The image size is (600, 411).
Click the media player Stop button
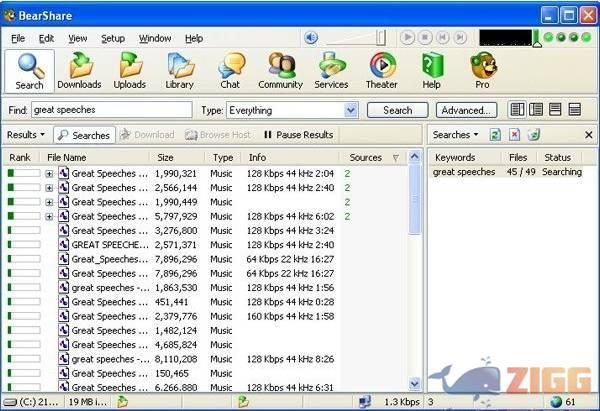tap(425, 38)
